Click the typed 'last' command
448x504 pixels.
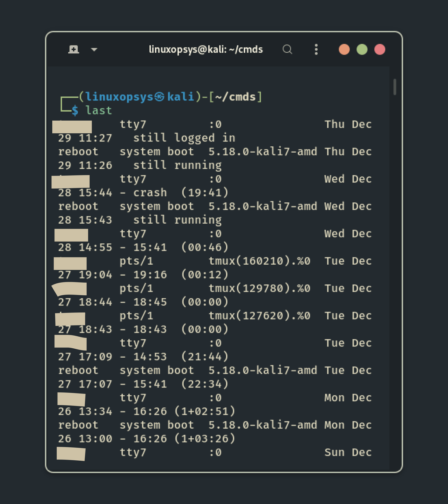tap(99, 111)
